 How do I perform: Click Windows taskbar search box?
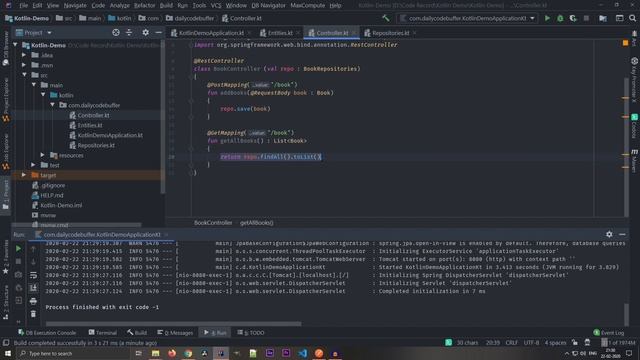pos(73,353)
